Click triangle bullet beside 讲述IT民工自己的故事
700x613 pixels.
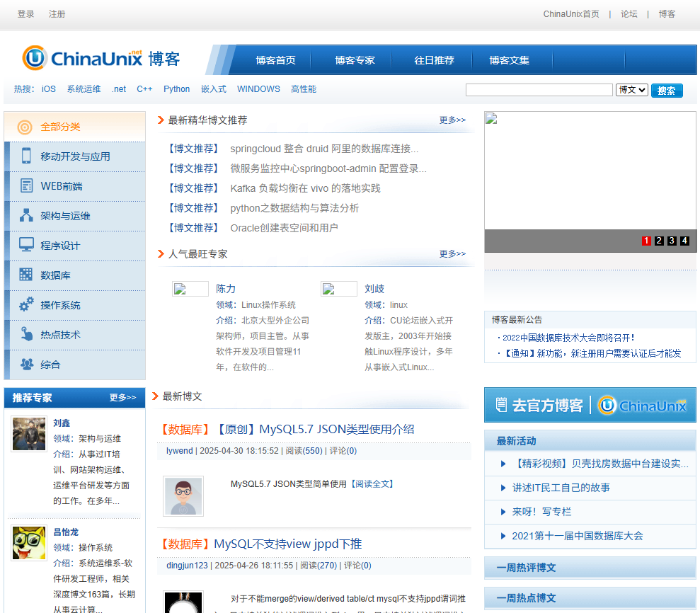pos(503,488)
